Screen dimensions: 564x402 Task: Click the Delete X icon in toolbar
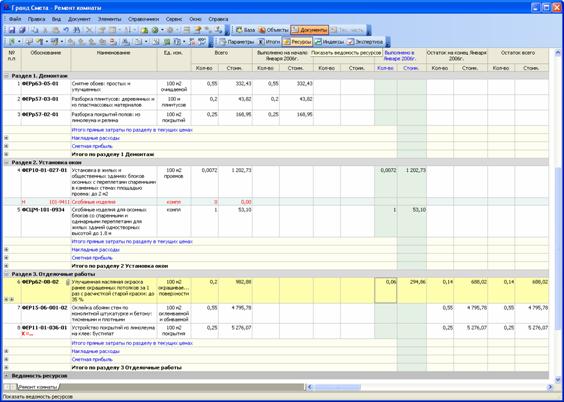89,30
